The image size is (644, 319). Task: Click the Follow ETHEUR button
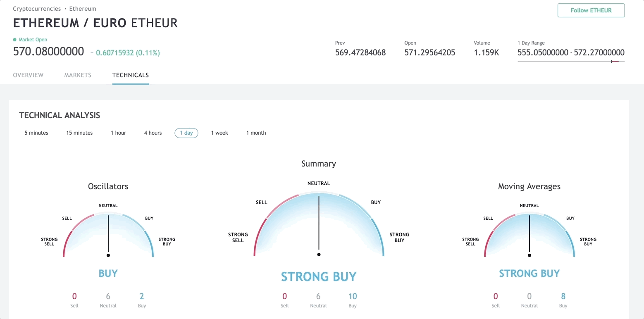pyautogui.click(x=591, y=10)
